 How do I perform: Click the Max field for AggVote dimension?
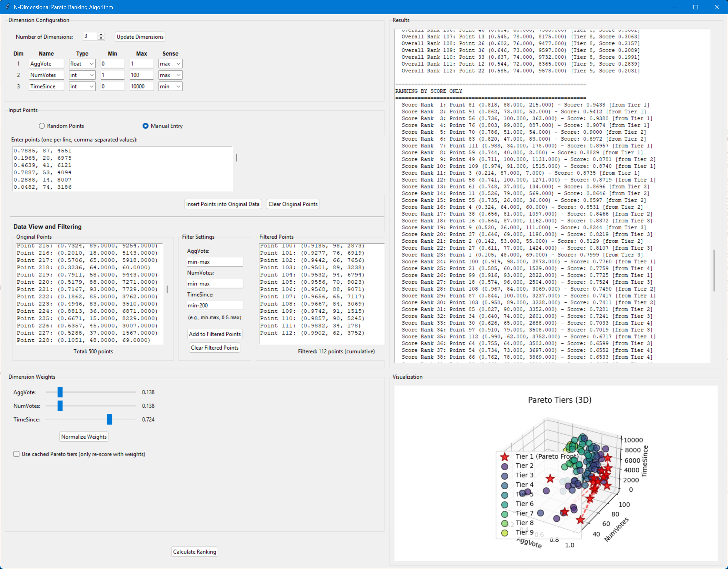141,64
